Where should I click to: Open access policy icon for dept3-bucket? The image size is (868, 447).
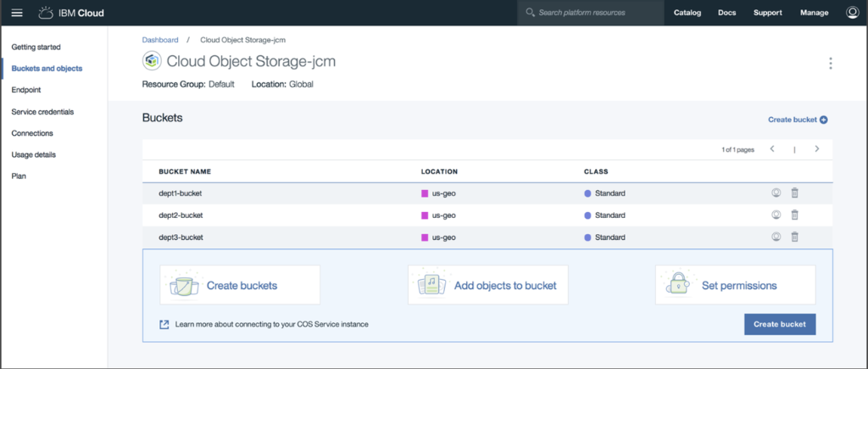coord(776,237)
